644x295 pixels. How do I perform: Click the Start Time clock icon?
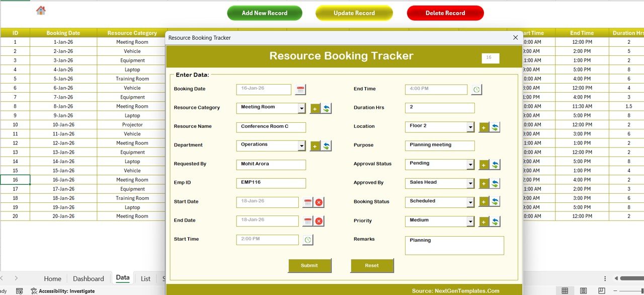point(307,240)
